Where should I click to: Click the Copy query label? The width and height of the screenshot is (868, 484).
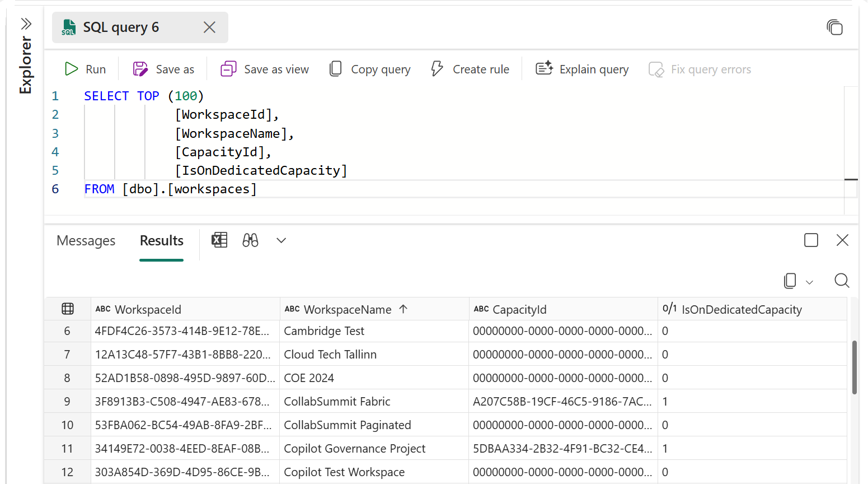pos(381,69)
